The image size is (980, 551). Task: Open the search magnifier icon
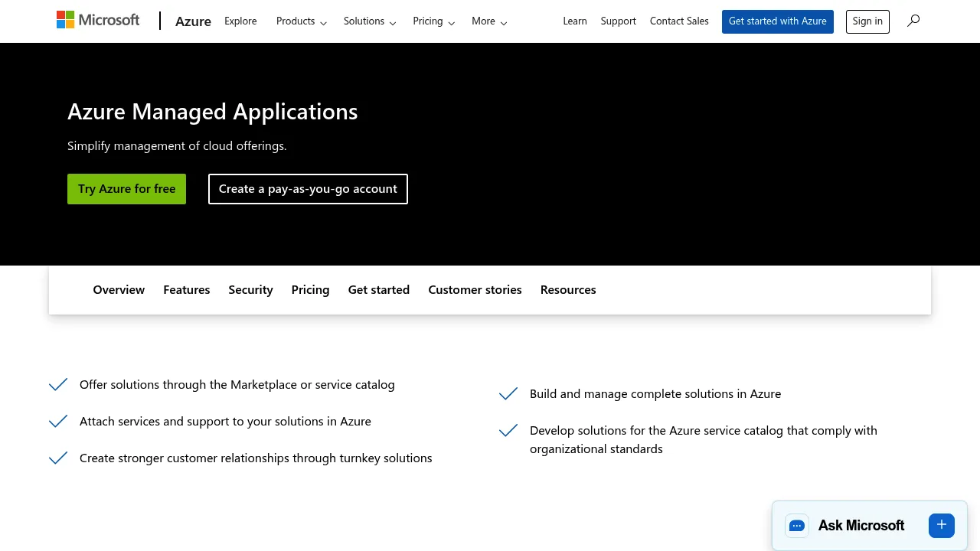(913, 21)
